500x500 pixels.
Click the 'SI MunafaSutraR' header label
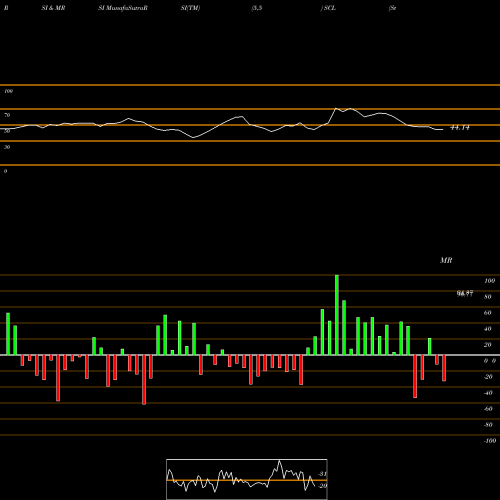(x=123, y=8)
